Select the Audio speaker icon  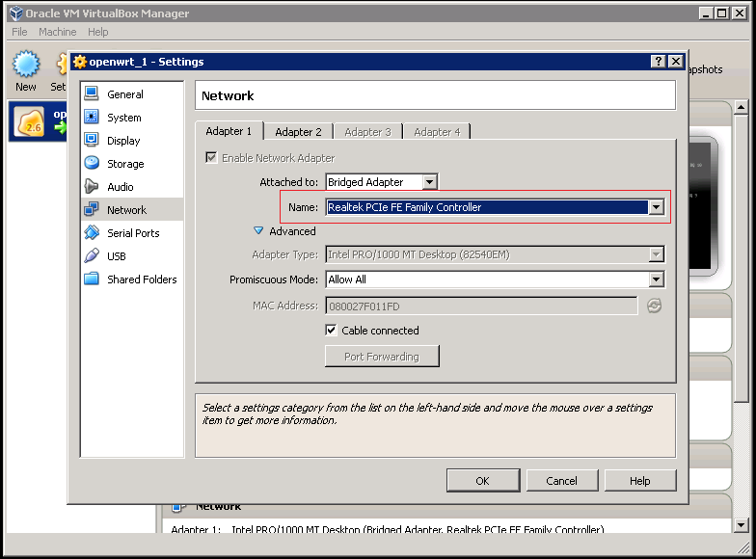click(91, 186)
